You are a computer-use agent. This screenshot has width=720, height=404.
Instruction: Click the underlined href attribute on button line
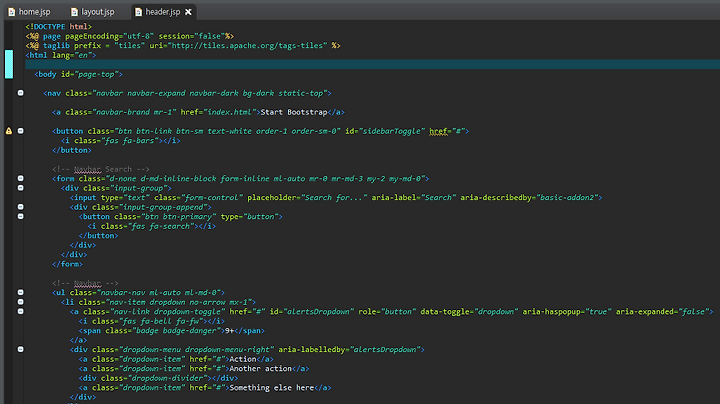[439, 131]
